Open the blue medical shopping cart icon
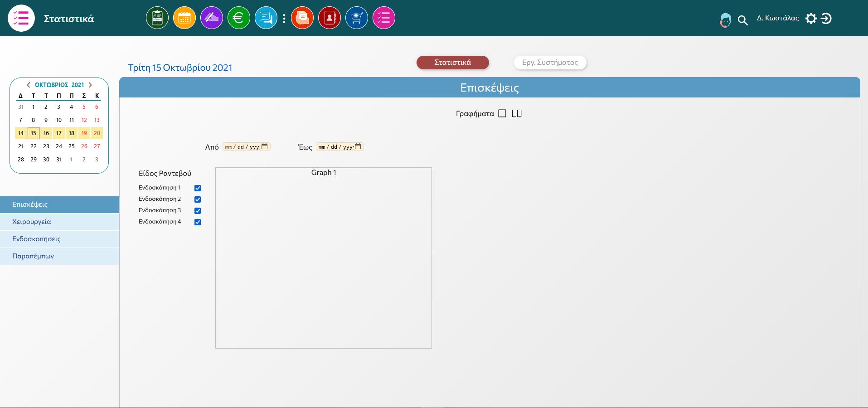 [x=357, y=18]
